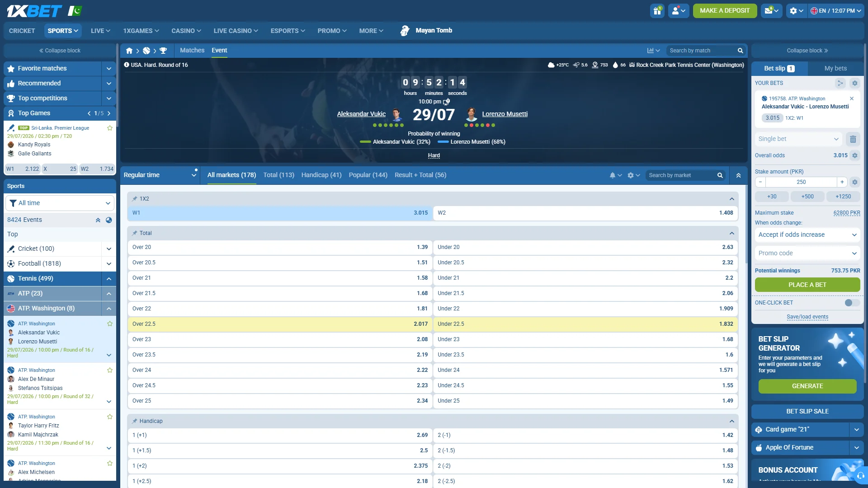This screenshot has height=488, width=868.
Task: Open the Single bet type dropdown
Action: click(x=798, y=139)
